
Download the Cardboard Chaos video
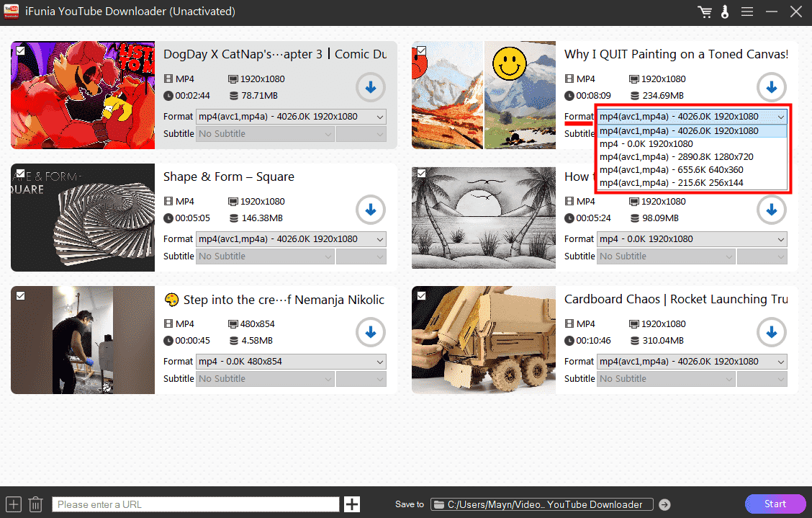click(771, 333)
